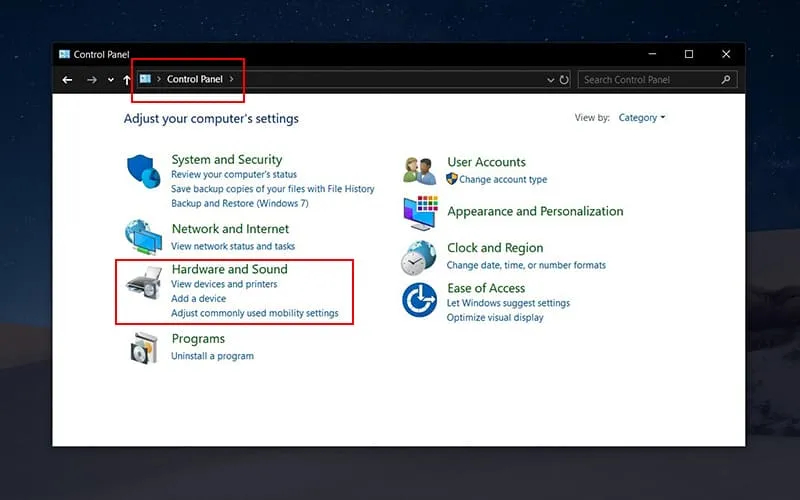The width and height of the screenshot is (800, 500).
Task: Expand the View by Category dropdown
Action: point(642,118)
